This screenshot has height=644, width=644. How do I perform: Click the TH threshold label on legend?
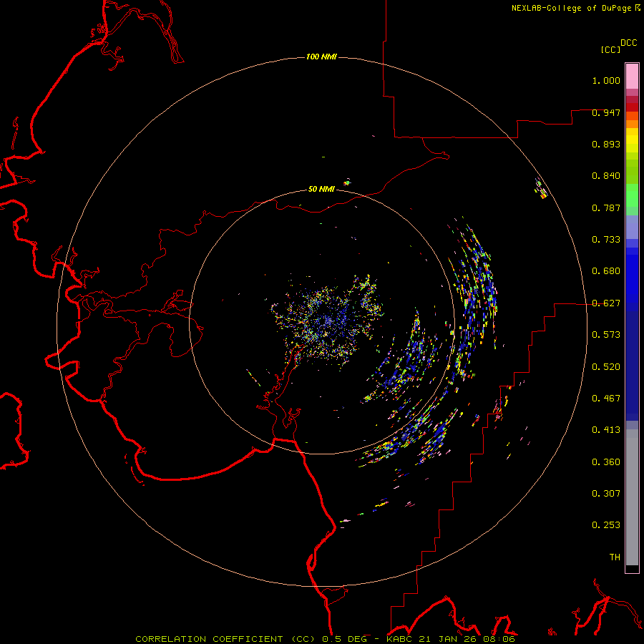[x=615, y=557]
